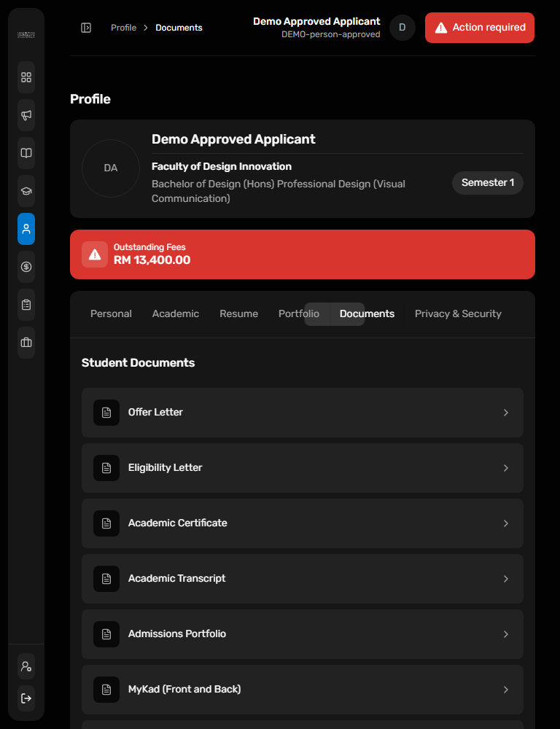Switch to the Resume tab
560x729 pixels.
(238, 313)
